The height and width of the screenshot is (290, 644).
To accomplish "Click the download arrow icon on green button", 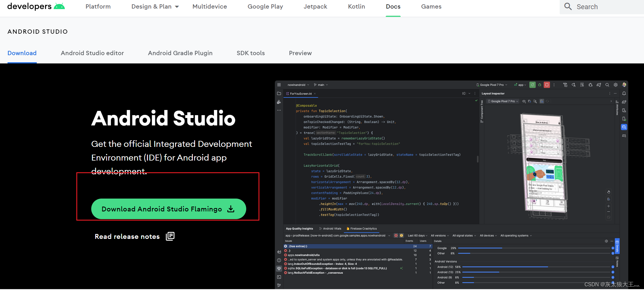I will coord(231,209).
